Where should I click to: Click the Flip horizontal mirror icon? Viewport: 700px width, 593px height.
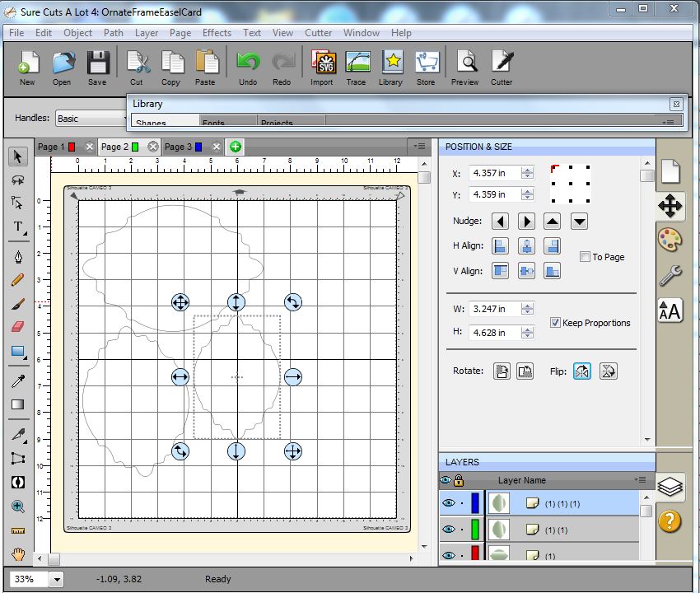(x=582, y=371)
